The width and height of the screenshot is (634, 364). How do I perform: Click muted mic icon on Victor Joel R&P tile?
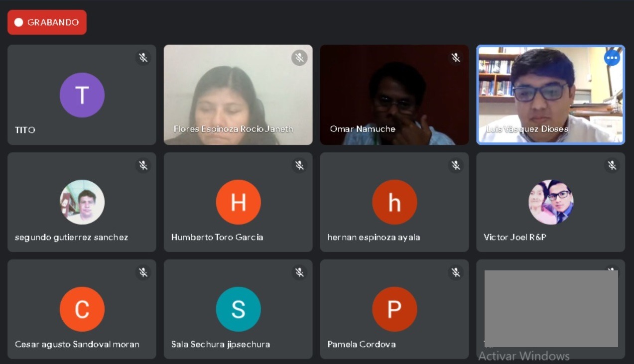[612, 165]
